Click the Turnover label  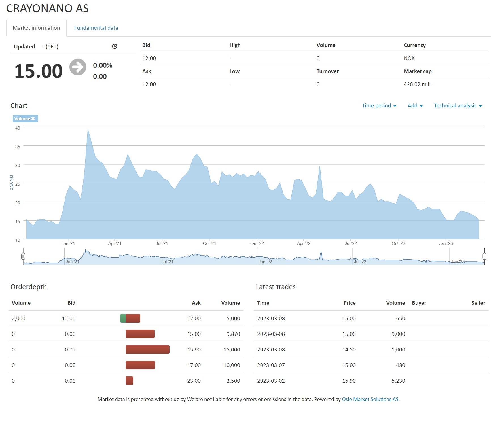coord(328,71)
